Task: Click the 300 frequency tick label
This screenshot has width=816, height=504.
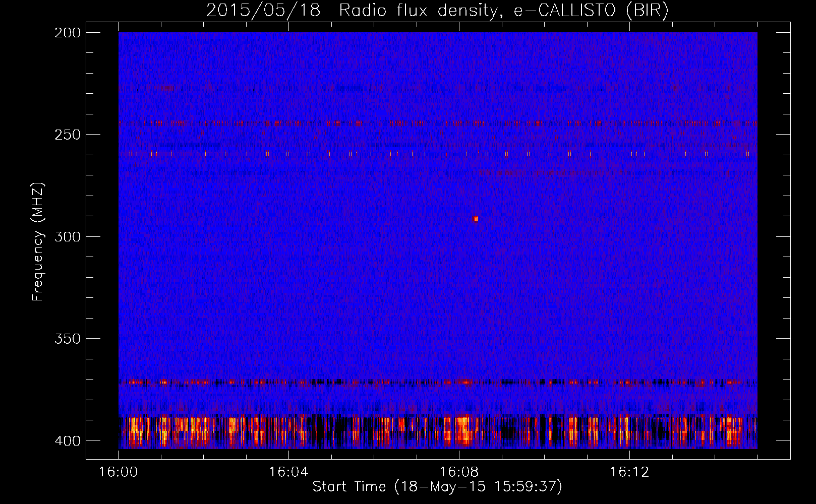Action: coord(68,237)
